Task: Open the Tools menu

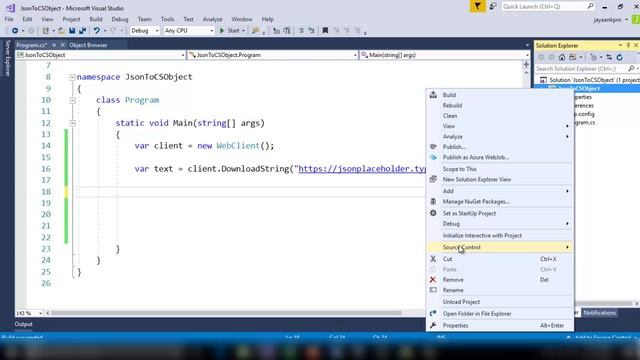Action: click(167, 19)
